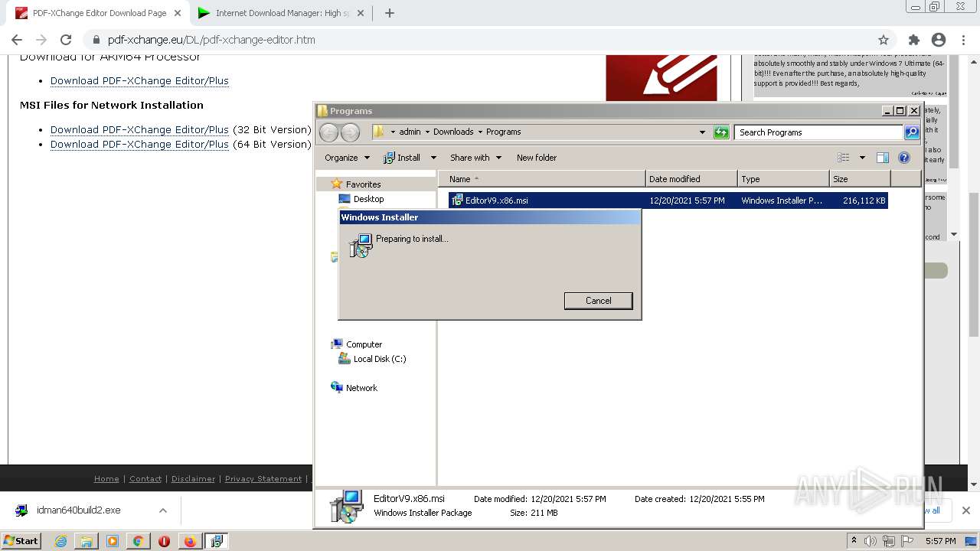
Task: Select Desktop in navigation pane
Action: click(x=368, y=199)
